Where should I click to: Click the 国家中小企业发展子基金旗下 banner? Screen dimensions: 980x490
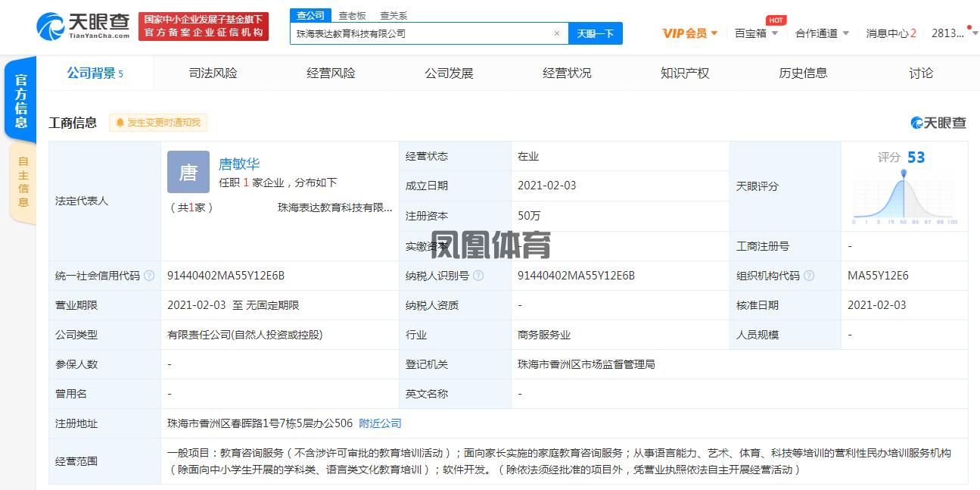point(204,26)
